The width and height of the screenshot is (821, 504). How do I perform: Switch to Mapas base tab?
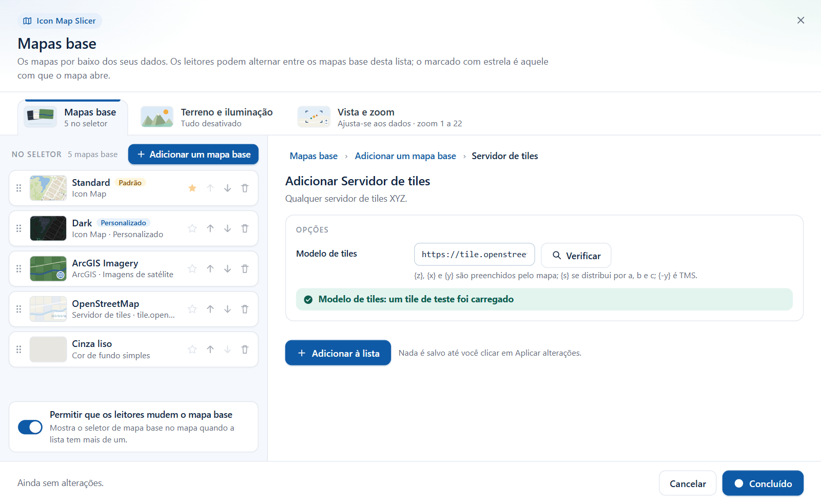click(x=73, y=118)
